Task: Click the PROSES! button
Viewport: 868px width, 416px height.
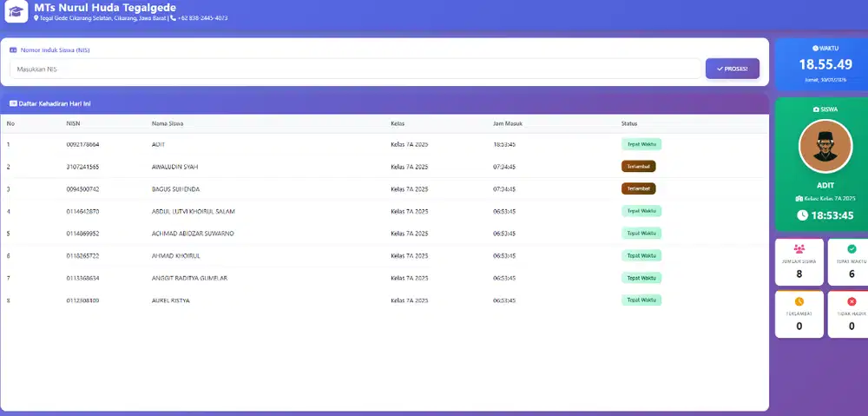Action: pyautogui.click(x=732, y=69)
